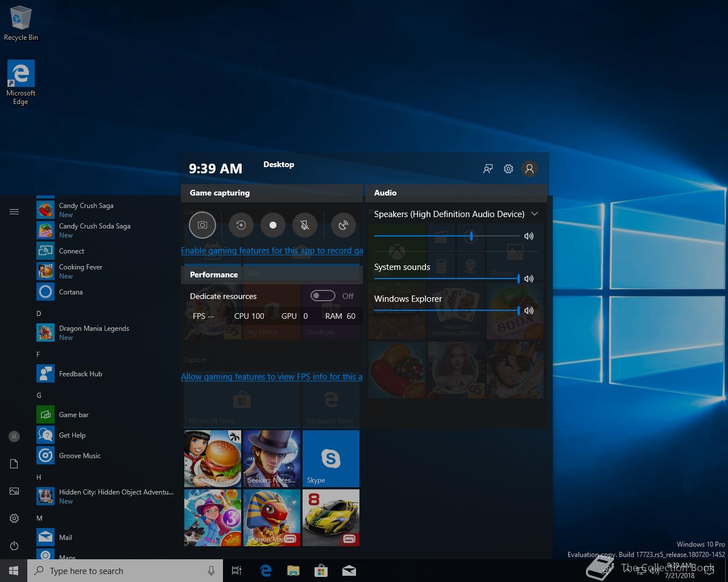Screen dimensions: 728x582
Task: Open Game bar settings gear
Action: [508, 169]
